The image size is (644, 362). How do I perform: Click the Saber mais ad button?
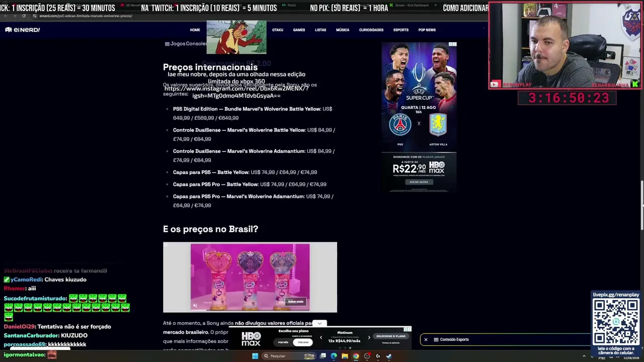tap(296, 302)
